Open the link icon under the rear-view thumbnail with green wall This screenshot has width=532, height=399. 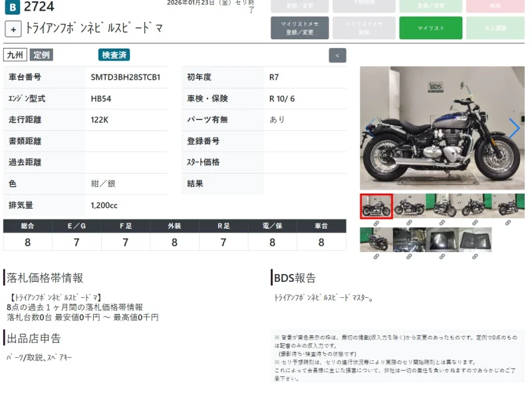coord(376,257)
